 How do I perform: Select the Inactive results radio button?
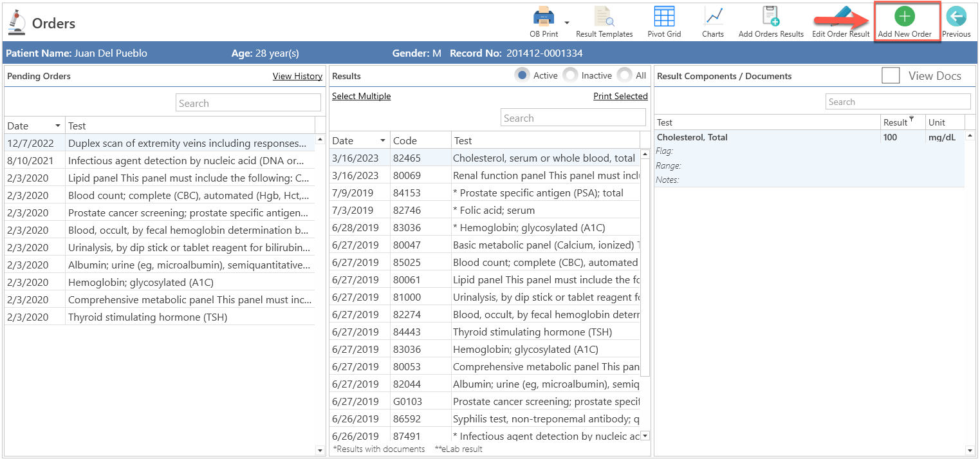click(x=570, y=75)
